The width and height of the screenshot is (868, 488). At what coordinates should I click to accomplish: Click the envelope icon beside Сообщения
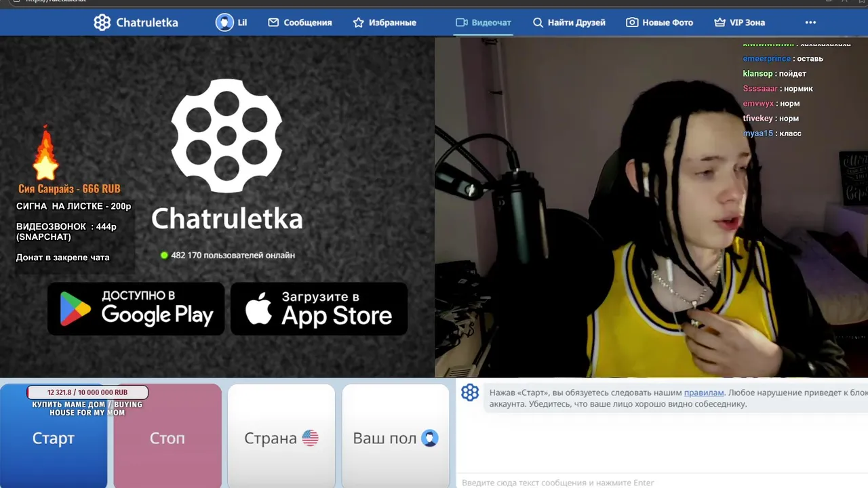[x=273, y=22]
